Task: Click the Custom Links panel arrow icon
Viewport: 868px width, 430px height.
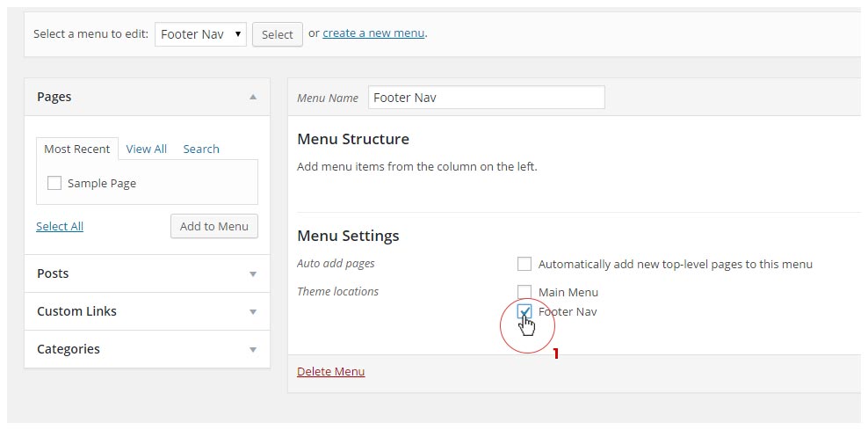Action: pyautogui.click(x=253, y=312)
